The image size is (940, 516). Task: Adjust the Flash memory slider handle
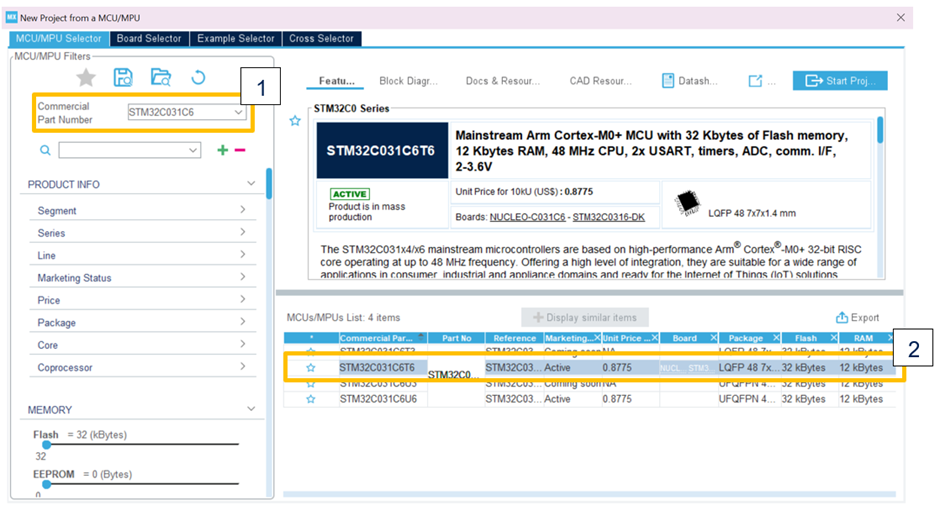[x=46, y=445]
